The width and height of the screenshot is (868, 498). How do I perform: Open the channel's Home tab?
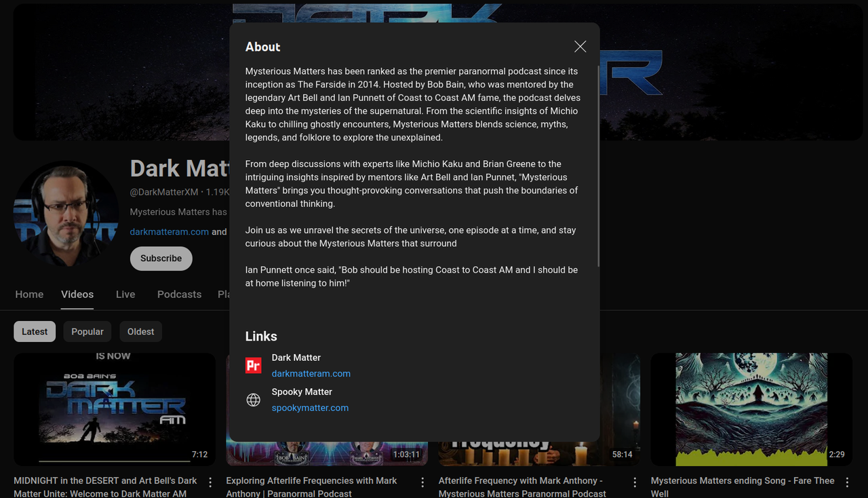tap(29, 294)
